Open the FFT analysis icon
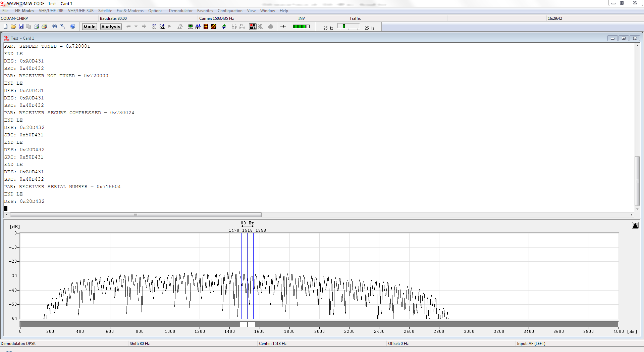 coord(198,27)
